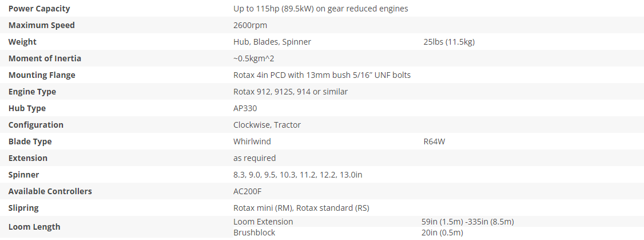Click the Brushblock loom entry
The width and height of the screenshot is (644, 240).
click(254, 233)
